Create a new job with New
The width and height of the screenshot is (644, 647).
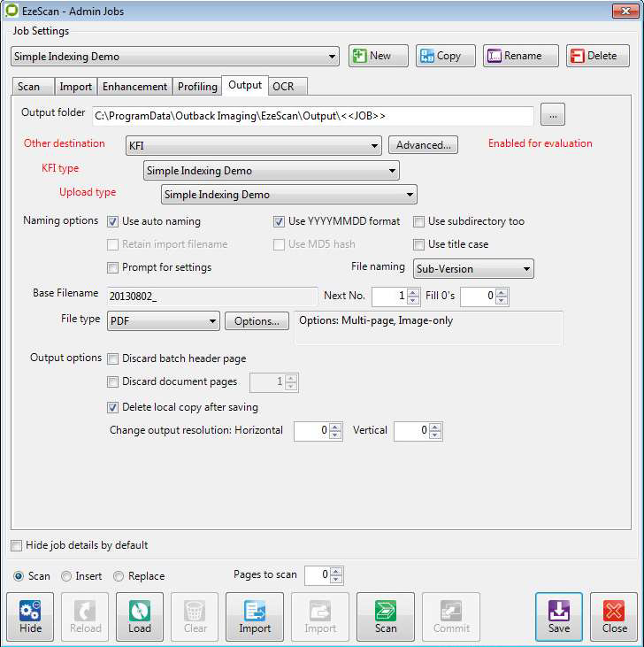point(379,56)
